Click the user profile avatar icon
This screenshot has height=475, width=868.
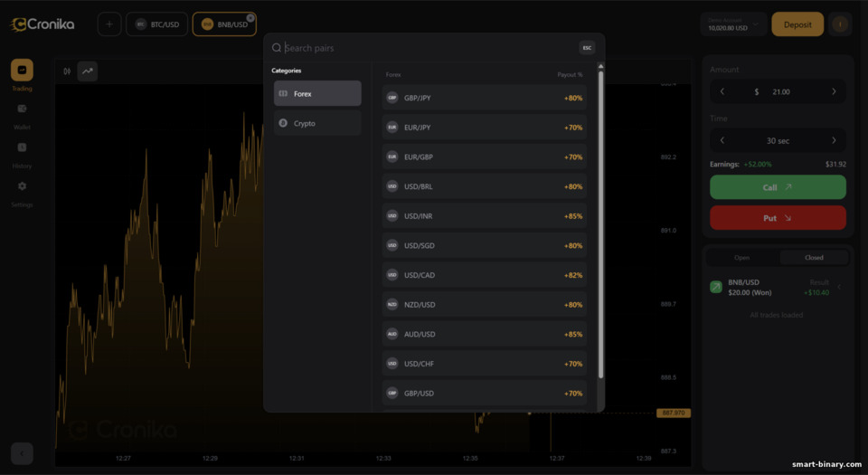point(840,24)
